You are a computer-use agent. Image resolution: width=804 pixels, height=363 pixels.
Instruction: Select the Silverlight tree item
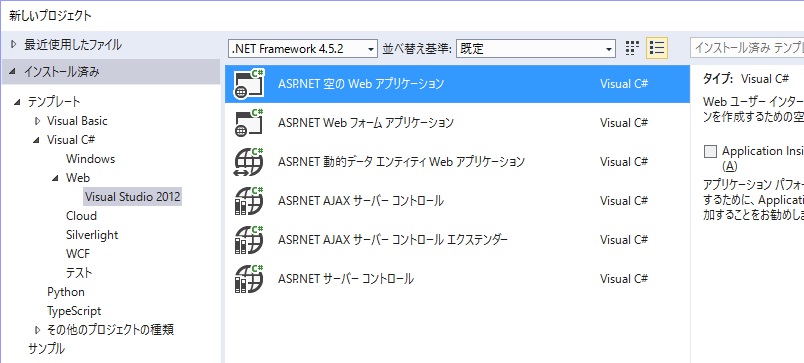click(x=92, y=235)
